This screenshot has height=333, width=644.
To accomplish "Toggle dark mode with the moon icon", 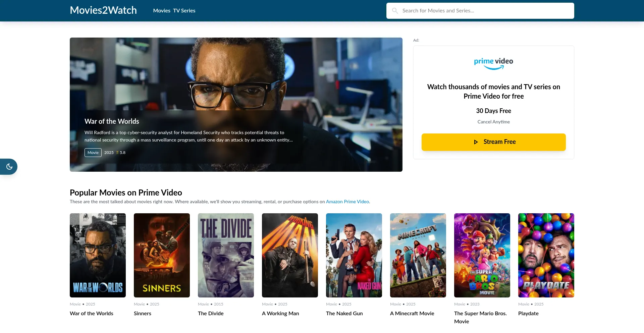I will click(x=9, y=167).
